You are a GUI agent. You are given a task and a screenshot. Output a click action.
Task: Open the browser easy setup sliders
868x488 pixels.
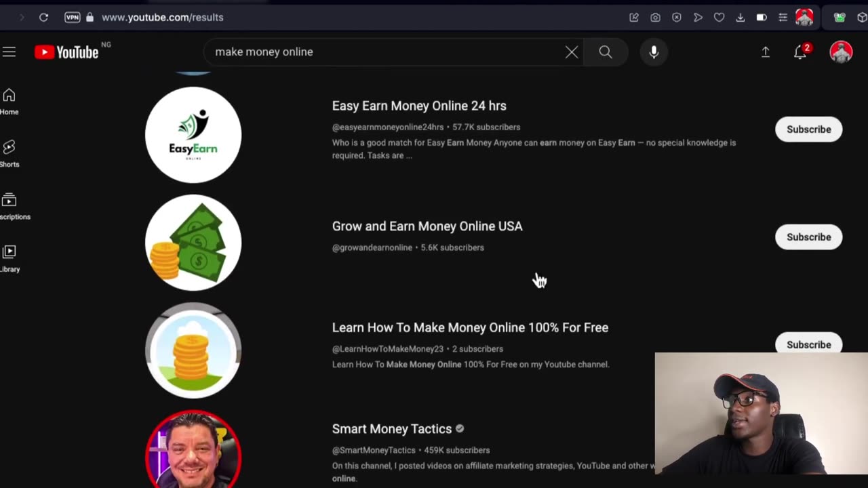pos(783,18)
